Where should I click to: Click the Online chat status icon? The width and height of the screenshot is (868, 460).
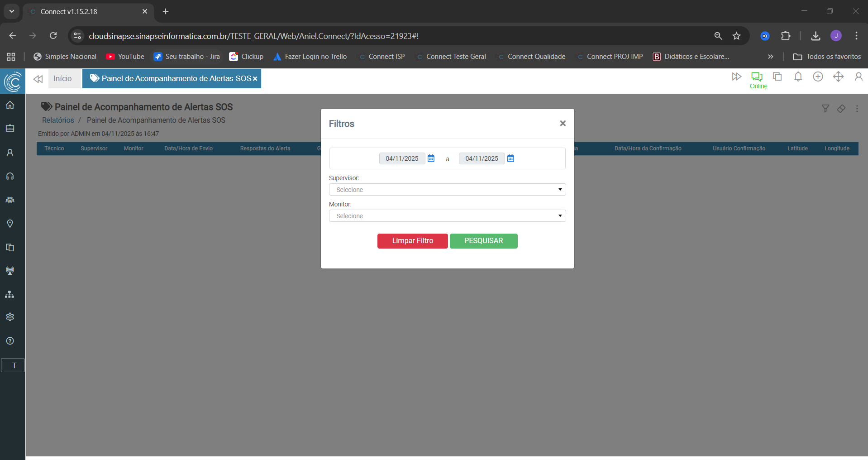(757, 77)
